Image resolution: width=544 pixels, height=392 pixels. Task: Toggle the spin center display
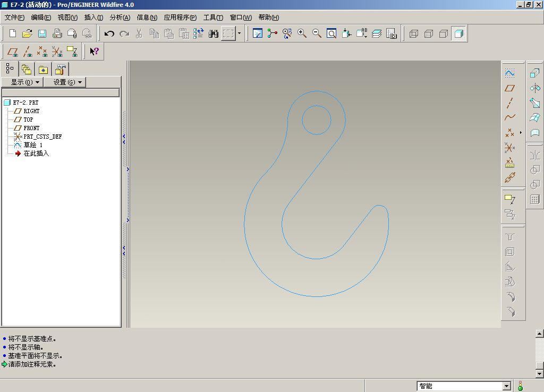[273, 33]
